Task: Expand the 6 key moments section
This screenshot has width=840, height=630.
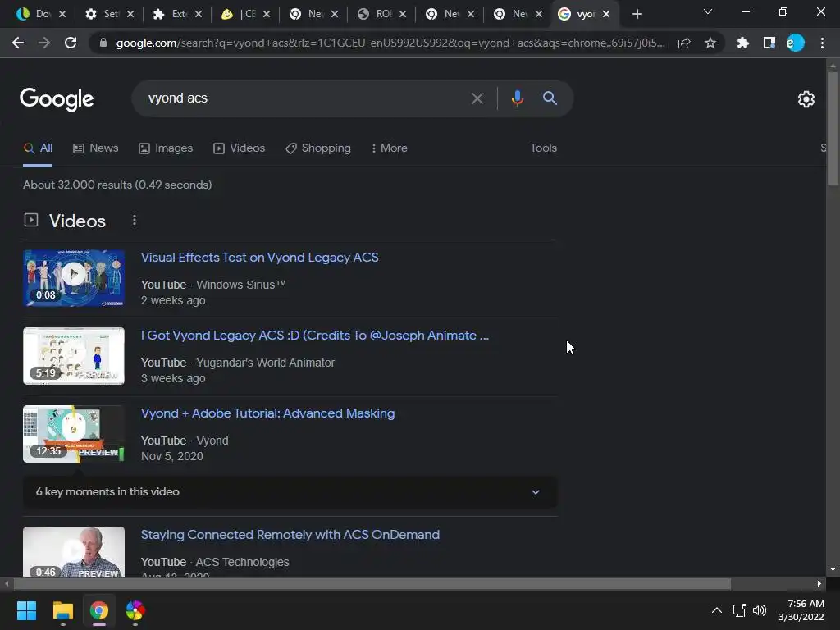Action: tap(290, 492)
